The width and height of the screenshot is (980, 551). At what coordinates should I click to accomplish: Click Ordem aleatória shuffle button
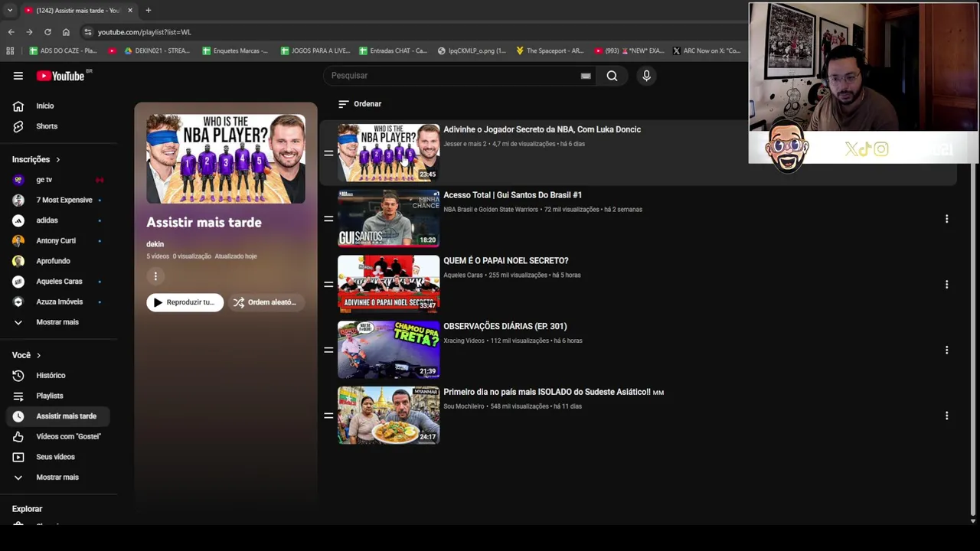click(x=265, y=302)
